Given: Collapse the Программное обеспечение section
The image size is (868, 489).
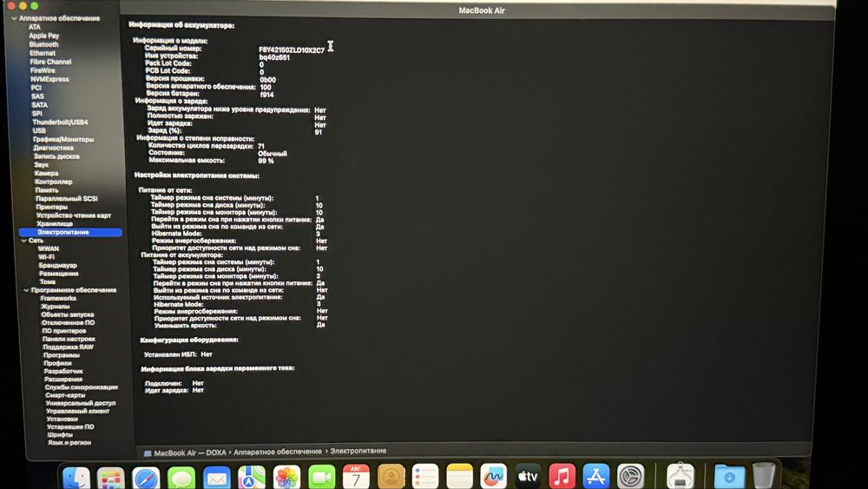Looking at the screenshot, I should [26, 290].
